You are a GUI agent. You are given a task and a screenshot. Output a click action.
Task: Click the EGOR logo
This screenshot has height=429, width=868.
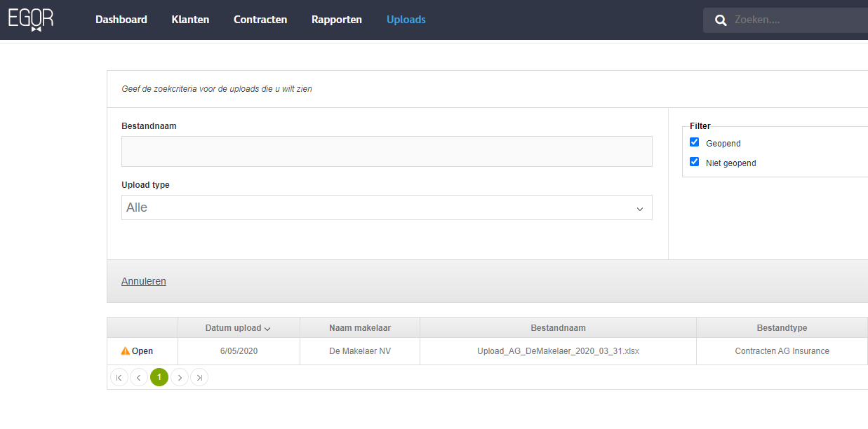click(x=31, y=19)
